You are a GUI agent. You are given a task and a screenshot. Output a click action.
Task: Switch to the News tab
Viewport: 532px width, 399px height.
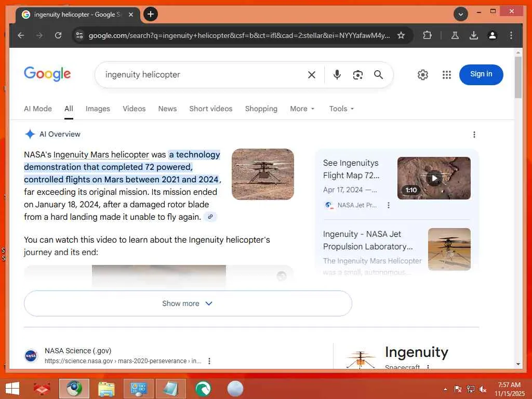click(167, 109)
